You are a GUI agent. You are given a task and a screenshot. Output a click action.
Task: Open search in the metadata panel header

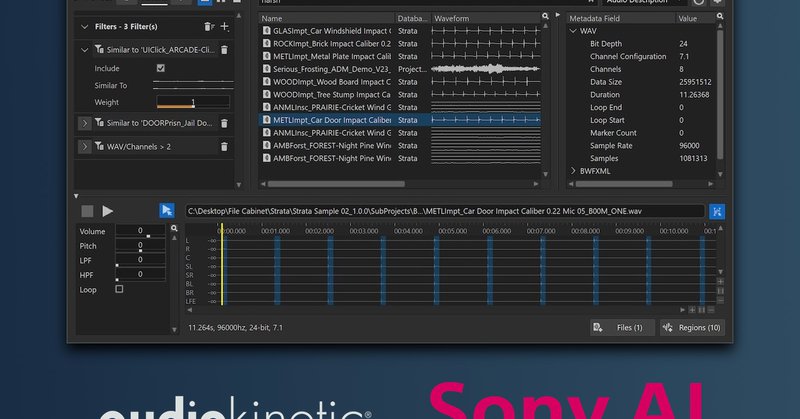coord(720,17)
